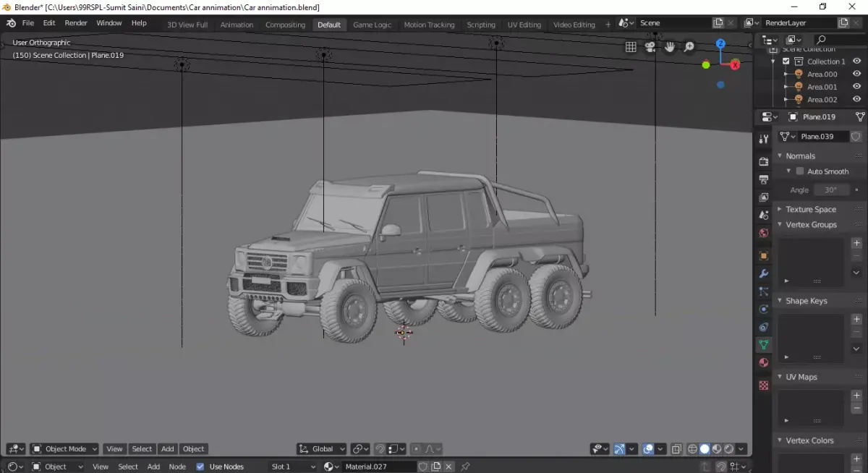Click the viewport Add menu button
Viewport: 868px width, 473px height.
(x=167, y=449)
